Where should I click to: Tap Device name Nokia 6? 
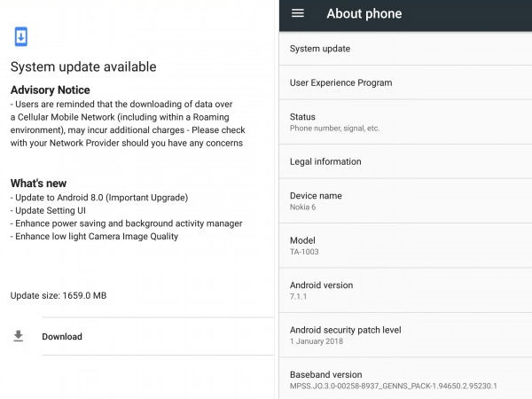405,200
